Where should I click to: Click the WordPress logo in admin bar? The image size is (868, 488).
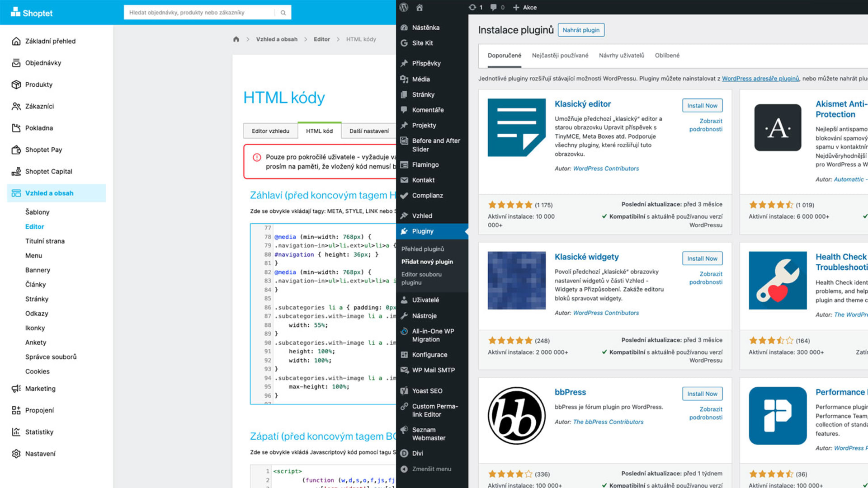coord(404,7)
